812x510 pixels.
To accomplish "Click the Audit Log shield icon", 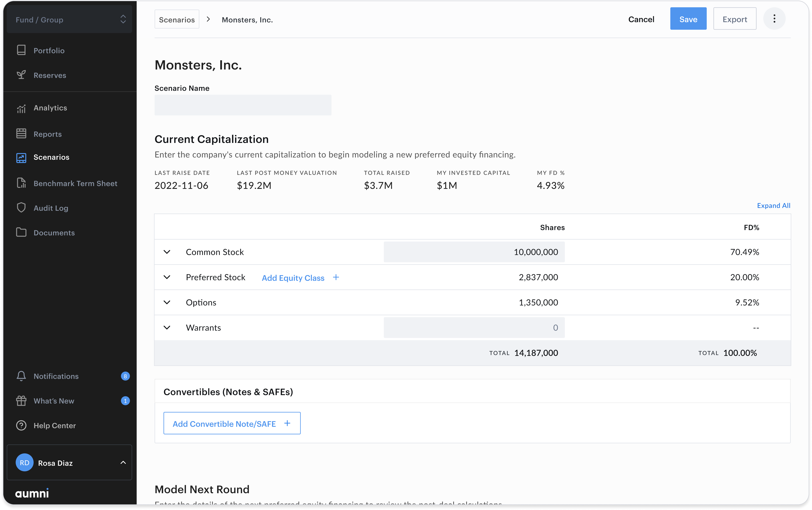I will [21, 208].
